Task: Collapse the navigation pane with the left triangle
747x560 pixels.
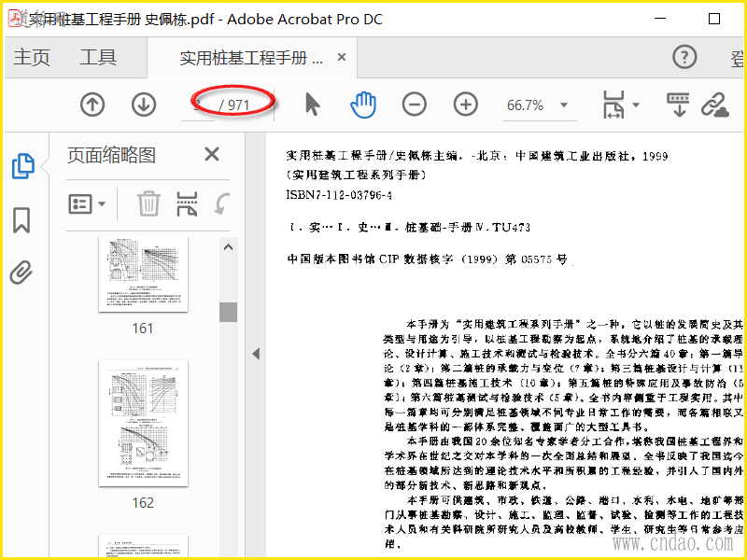Action: point(256,354)
